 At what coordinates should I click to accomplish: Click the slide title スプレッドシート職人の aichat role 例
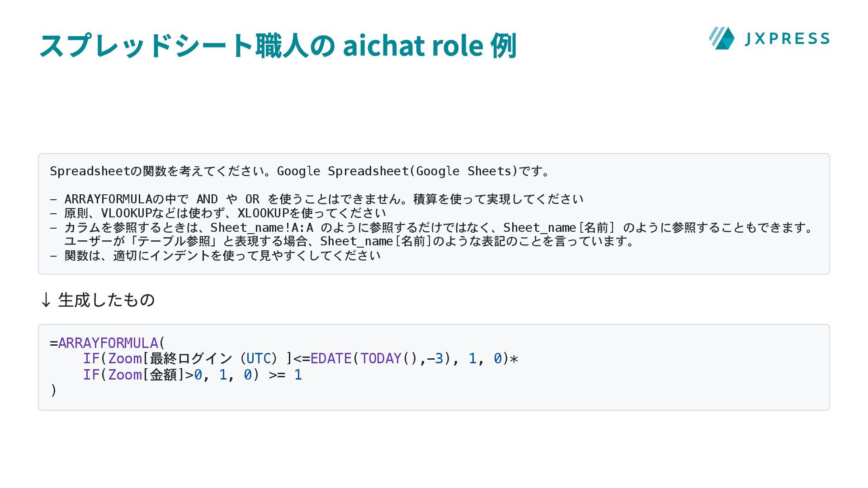click(x=278, y=45)
